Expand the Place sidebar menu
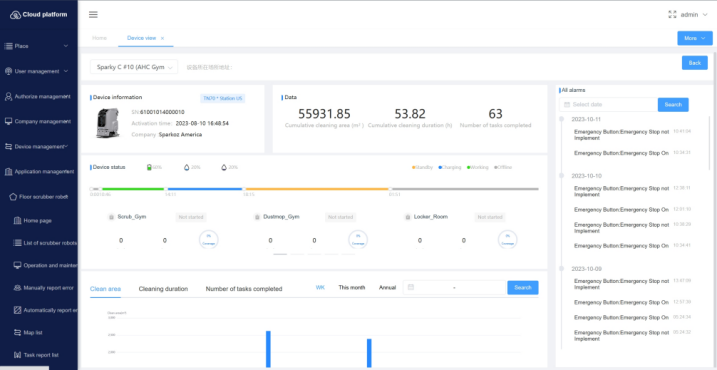Screen dimensions: 717x370 tap(38, 46)
